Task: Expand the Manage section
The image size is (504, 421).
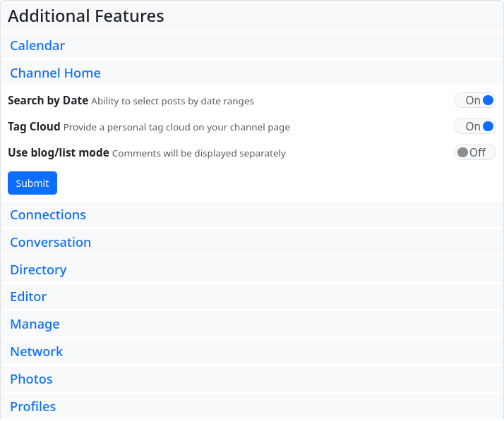Action: 35,324
